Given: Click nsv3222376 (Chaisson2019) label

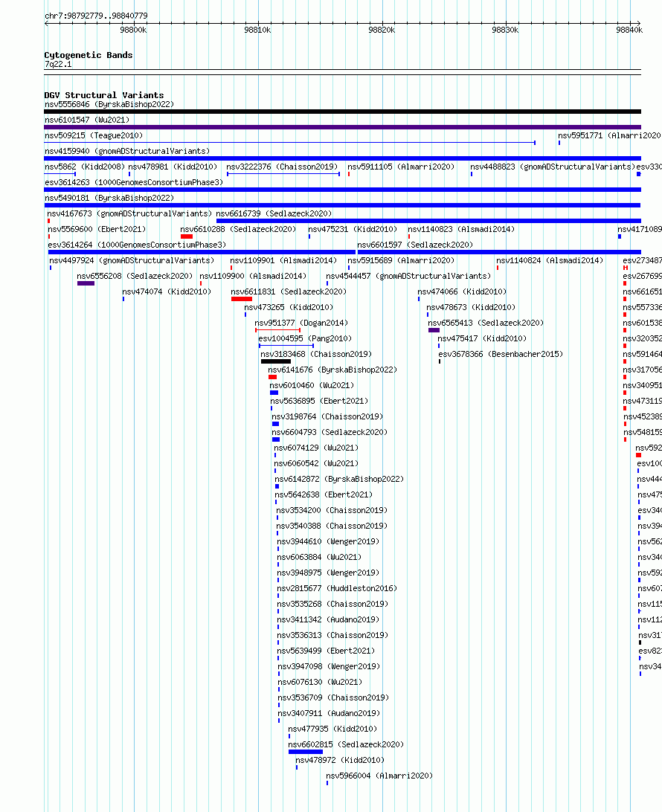Looking at the screenshot, I should 282,167.
